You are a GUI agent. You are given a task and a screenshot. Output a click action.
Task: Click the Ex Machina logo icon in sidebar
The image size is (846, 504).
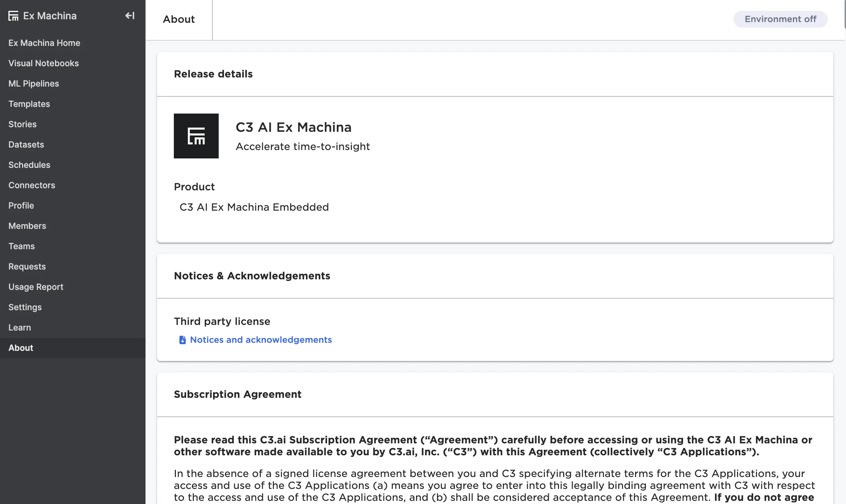pyautogui.click(x=13, y=16)
